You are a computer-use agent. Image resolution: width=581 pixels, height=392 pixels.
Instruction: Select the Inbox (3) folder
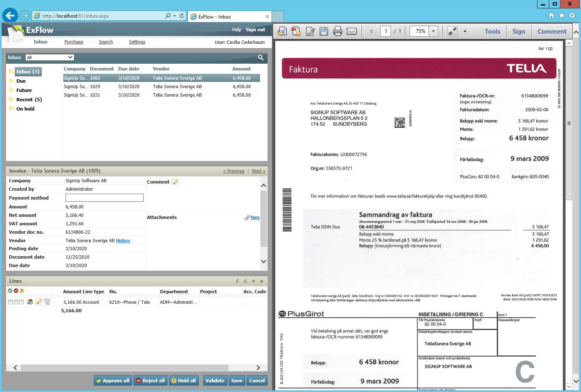pos(28,72)
